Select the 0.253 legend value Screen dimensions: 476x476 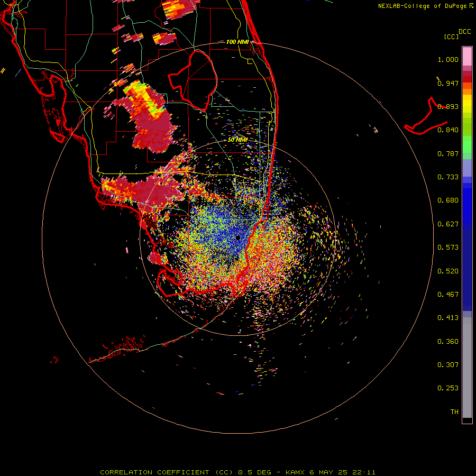pyautogui.click(x=448, y=388)
